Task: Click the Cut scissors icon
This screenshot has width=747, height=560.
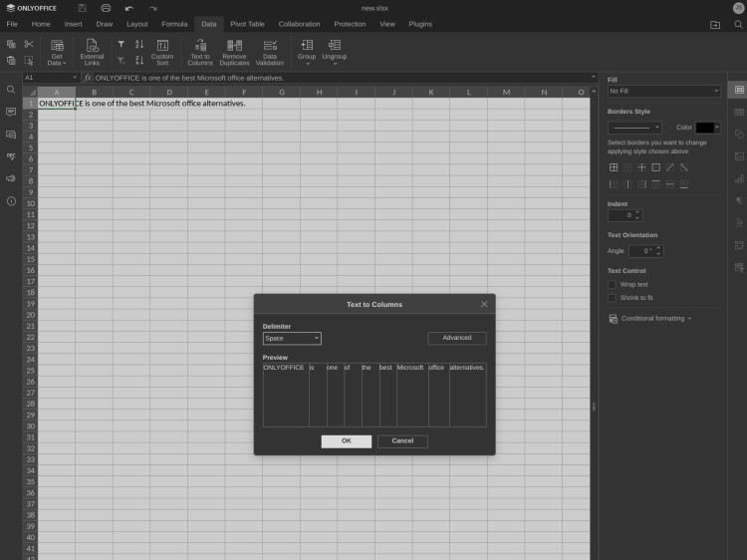Action: tap(29, 44)
